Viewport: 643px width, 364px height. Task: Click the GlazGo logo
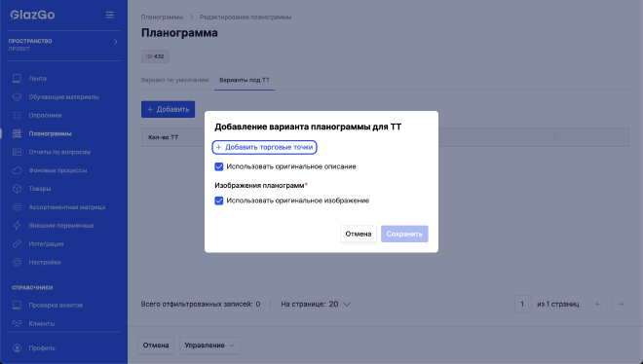click(x=32, y=16)
